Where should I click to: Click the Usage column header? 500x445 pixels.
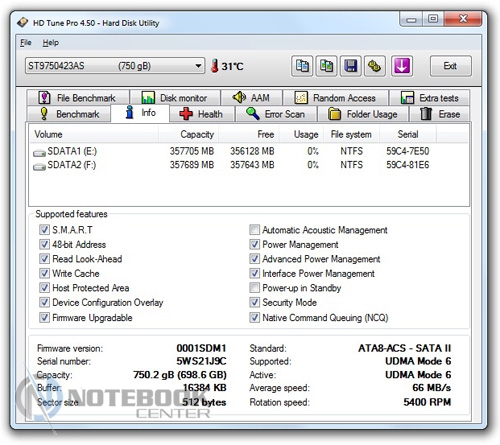[301, 134]
